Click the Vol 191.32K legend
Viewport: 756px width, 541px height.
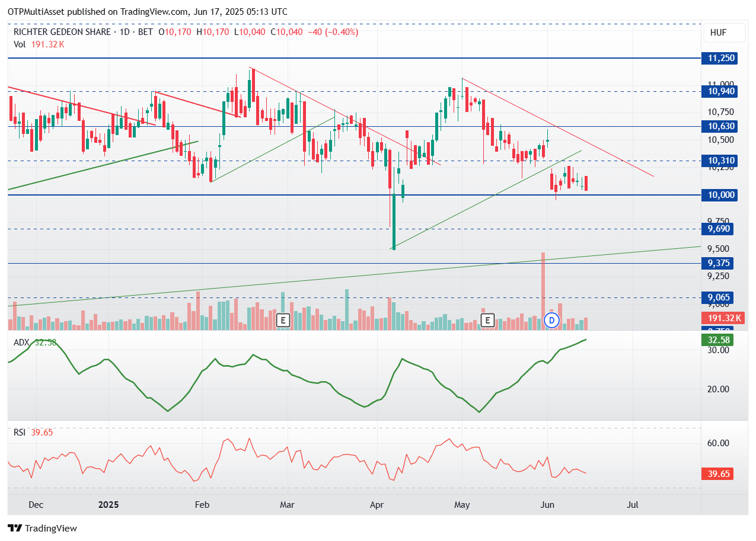[39, 44]
